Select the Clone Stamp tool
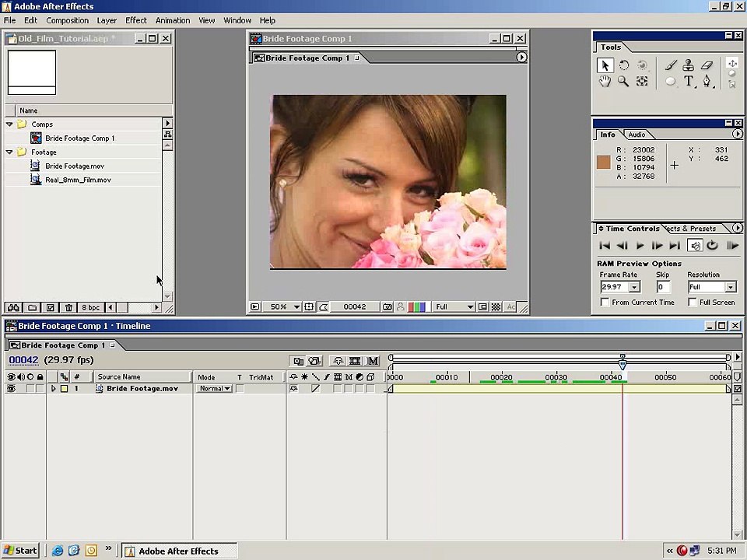The width and height of the screenshot is (747, 560). 689,65
